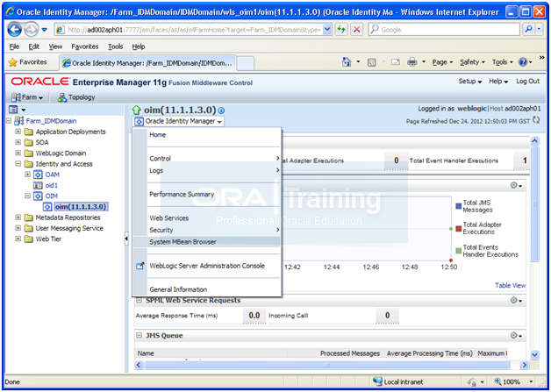Collapse the JMS Queue section
The width and height of the screenshot is (551, 392).
click(x=140, y=336)
